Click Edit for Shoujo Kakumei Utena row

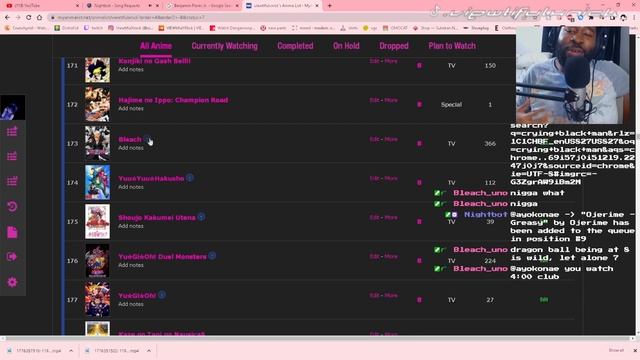374,217
